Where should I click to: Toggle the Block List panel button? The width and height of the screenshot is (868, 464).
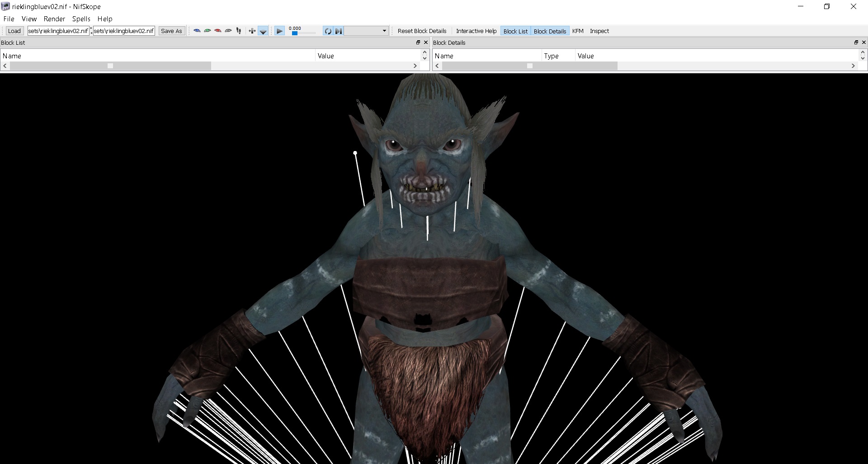515,31
